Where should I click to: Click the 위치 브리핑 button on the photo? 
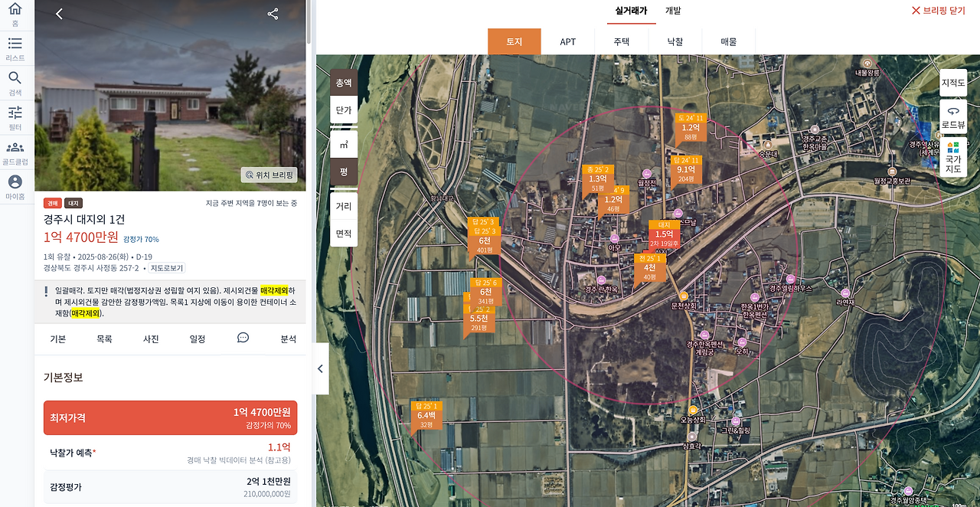coord(269,175)
